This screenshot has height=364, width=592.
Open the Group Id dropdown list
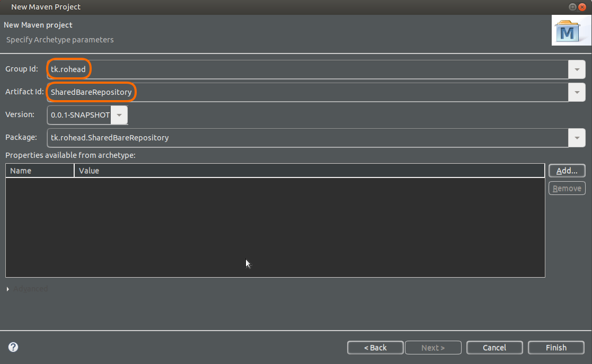[x=577, y=69]
